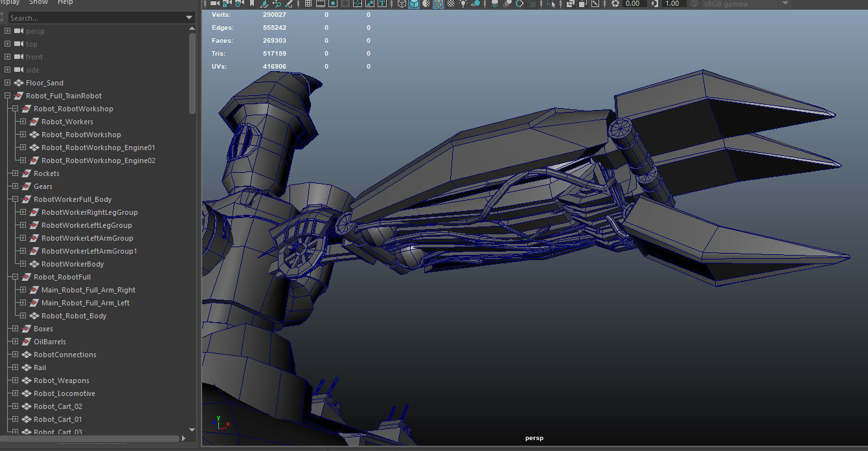Click the Lock Camera icon

pos(227,3)
